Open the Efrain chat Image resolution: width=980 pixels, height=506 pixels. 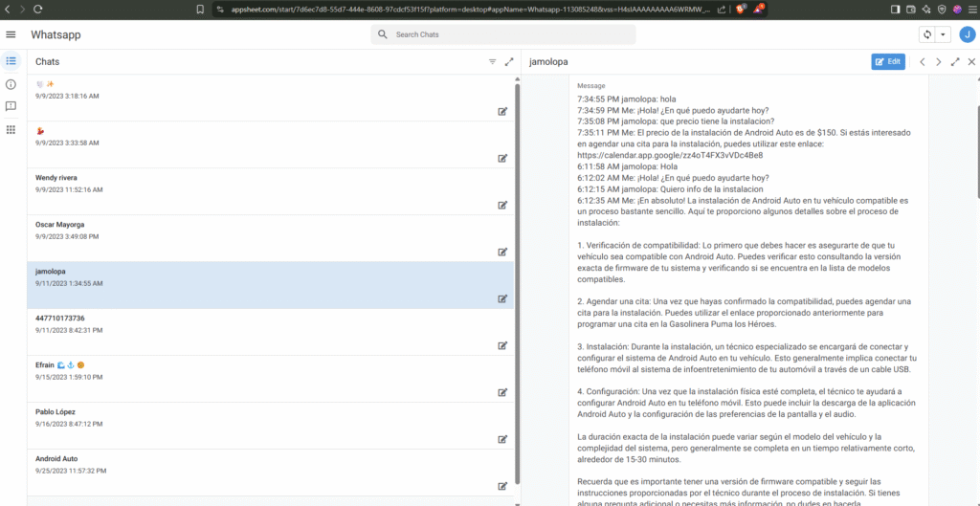coord(270,379)
